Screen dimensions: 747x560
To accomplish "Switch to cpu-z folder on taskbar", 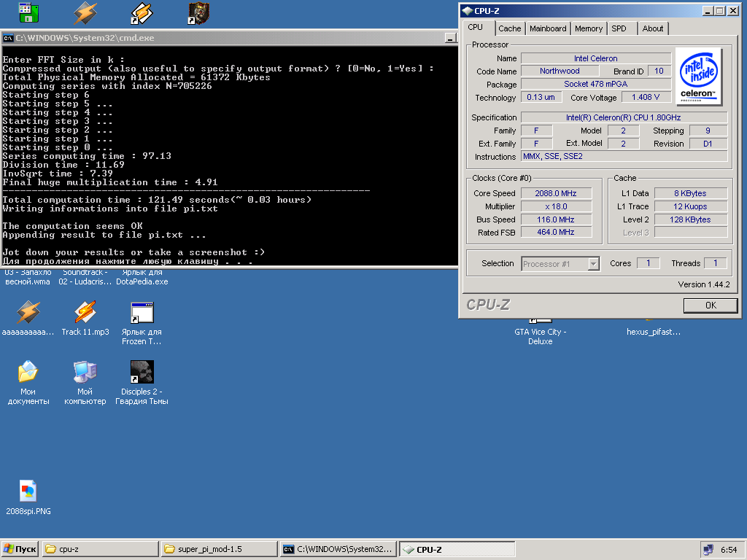I will [100, 549].
